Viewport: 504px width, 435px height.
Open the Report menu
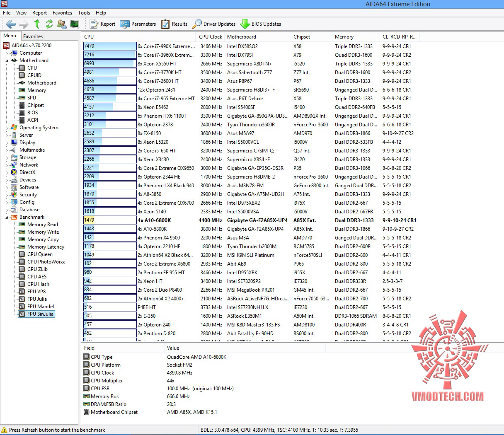pyautogui.click(x=40, y=13)
